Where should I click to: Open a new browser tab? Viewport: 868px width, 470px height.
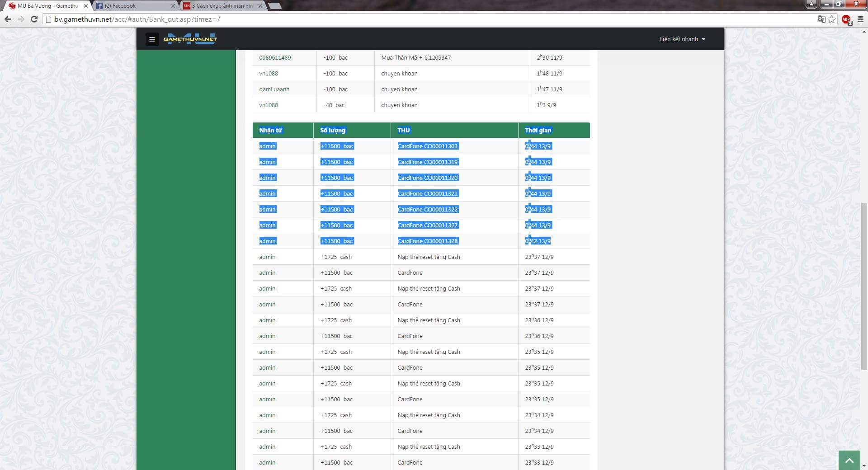(x=275, y=6)
